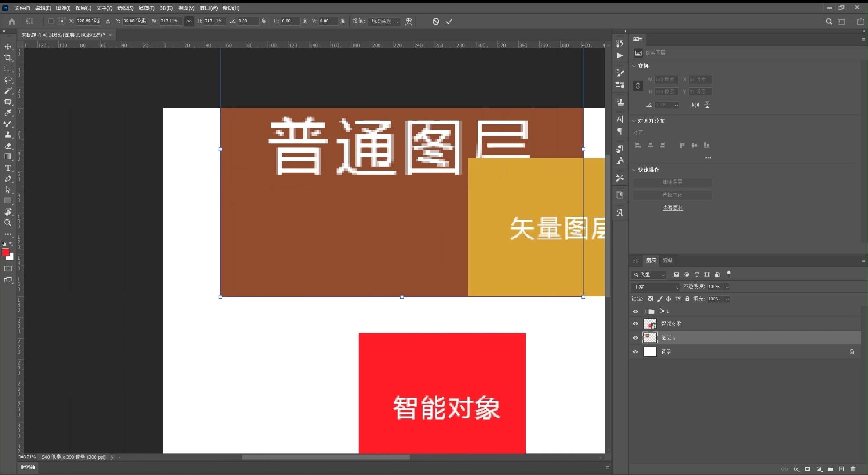Viewport: 868px width, 475px height.
Task: Select the Rectangular Marquee tool
Action: (x=8, y=69)
